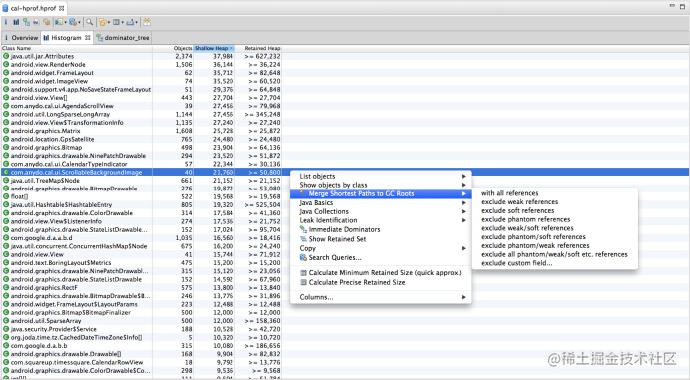Click the export toolbar icon

point(130,22)
